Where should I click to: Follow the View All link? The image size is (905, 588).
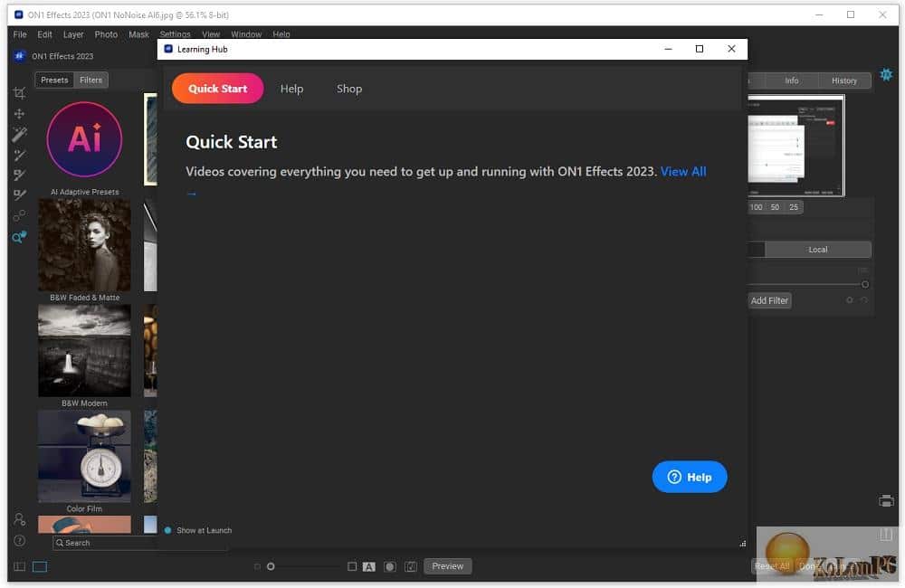[x=683, y=171]
